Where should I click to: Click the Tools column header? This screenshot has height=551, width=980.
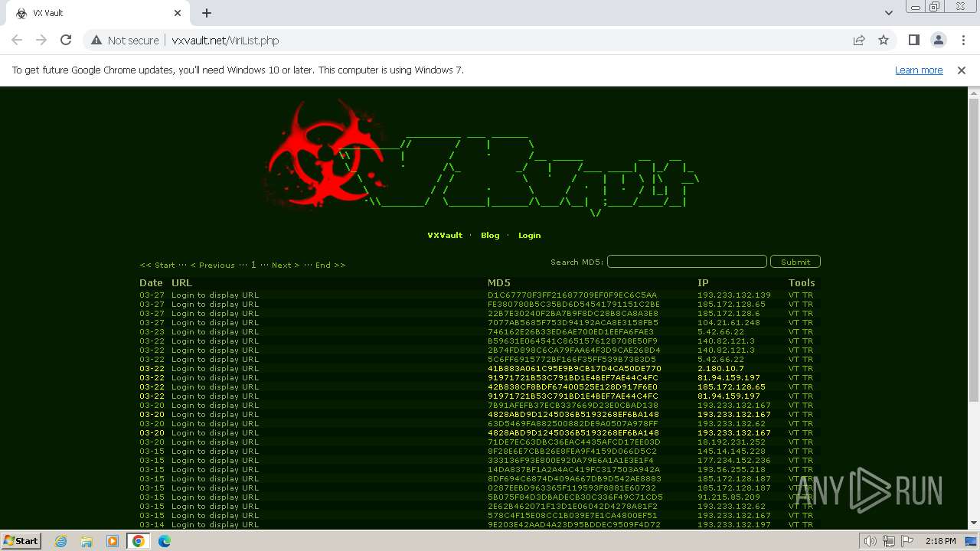[802, 282]
